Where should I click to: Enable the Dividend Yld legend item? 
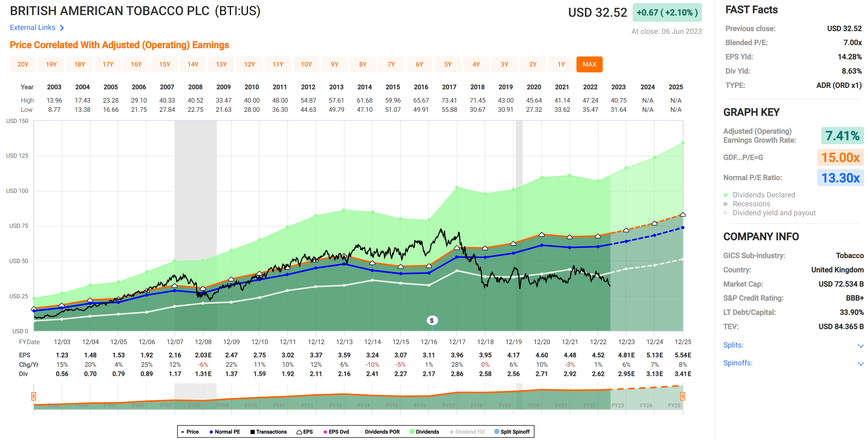point(467,432)
